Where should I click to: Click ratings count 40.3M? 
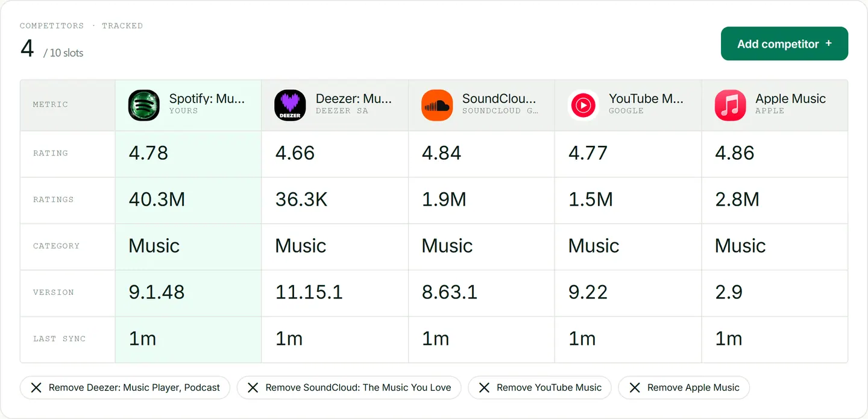coord(157,200)
